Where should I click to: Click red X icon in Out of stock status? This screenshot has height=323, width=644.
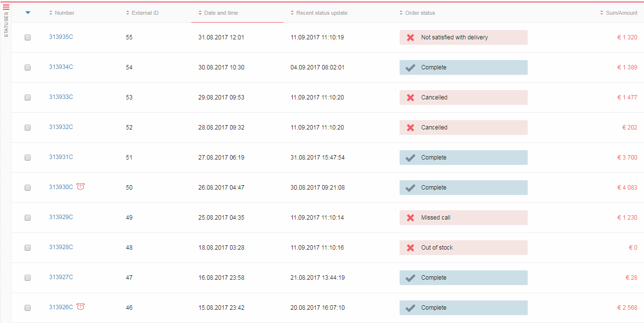point(410,248)
